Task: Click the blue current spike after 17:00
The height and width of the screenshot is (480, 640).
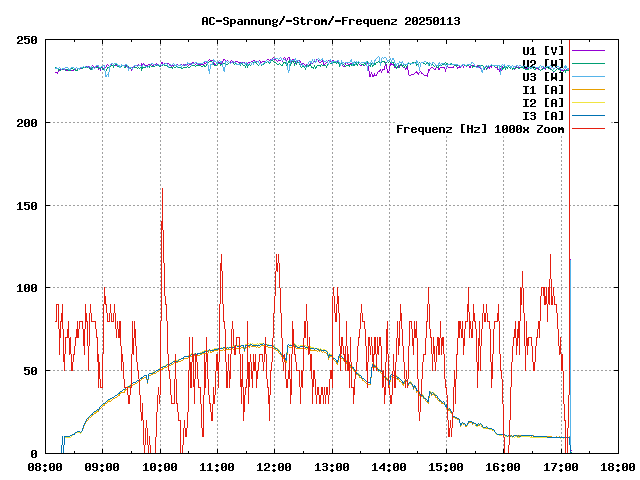Action: [x=570, y=262]
